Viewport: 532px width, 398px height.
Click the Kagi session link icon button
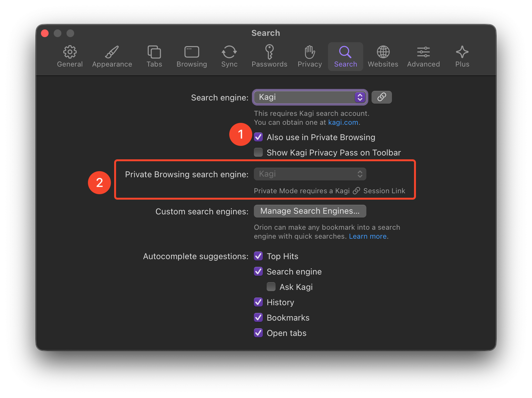coord(381,97)
